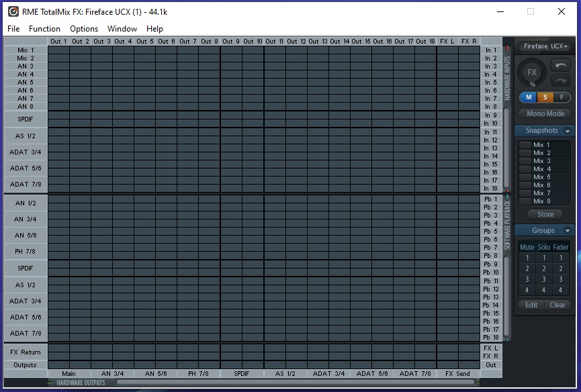581x392 pixels.
Task: Click the Out 18 column header
Action: pyautogui.click(x=425, y=42)
